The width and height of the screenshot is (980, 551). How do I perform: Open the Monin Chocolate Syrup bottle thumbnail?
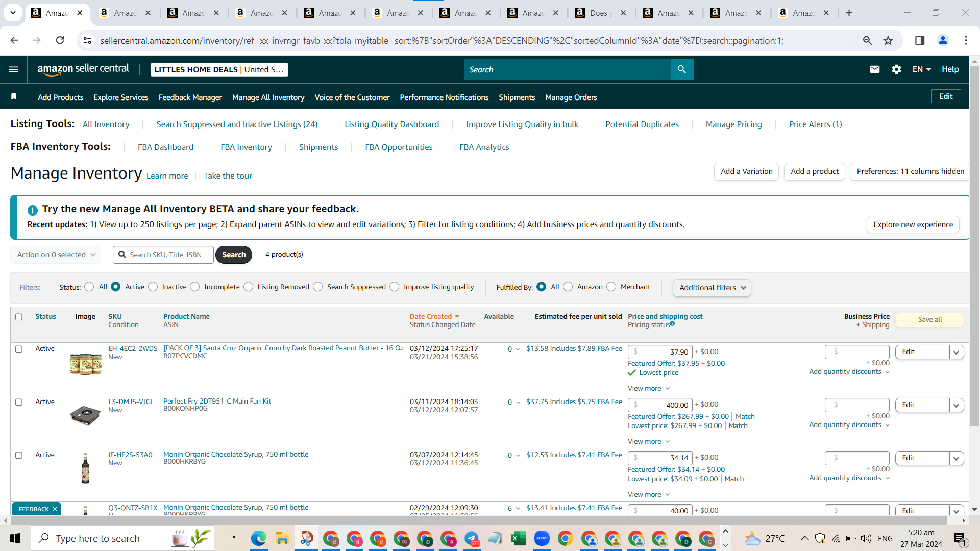tap(85, 468)
